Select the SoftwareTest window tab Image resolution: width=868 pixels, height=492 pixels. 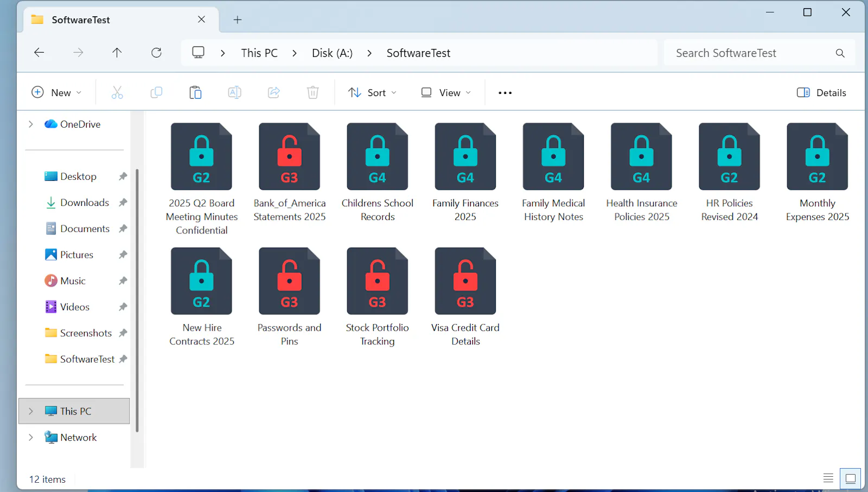click(x=121, y=20)
